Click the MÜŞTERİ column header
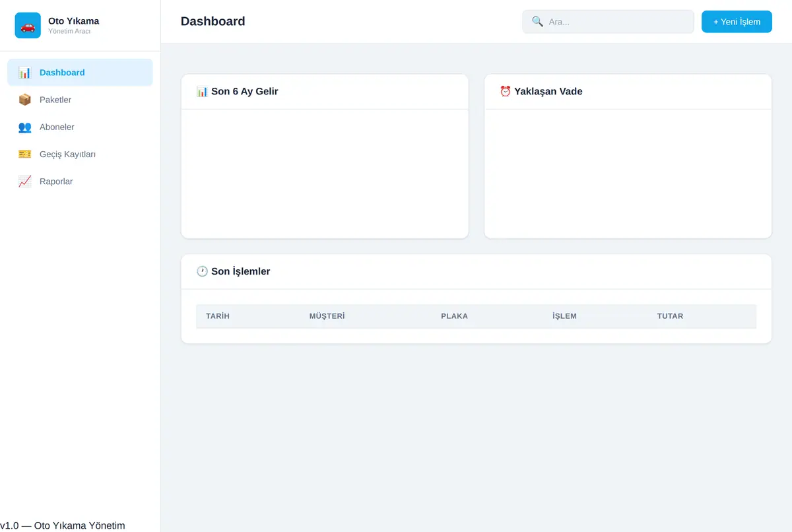 coord(327,316)
